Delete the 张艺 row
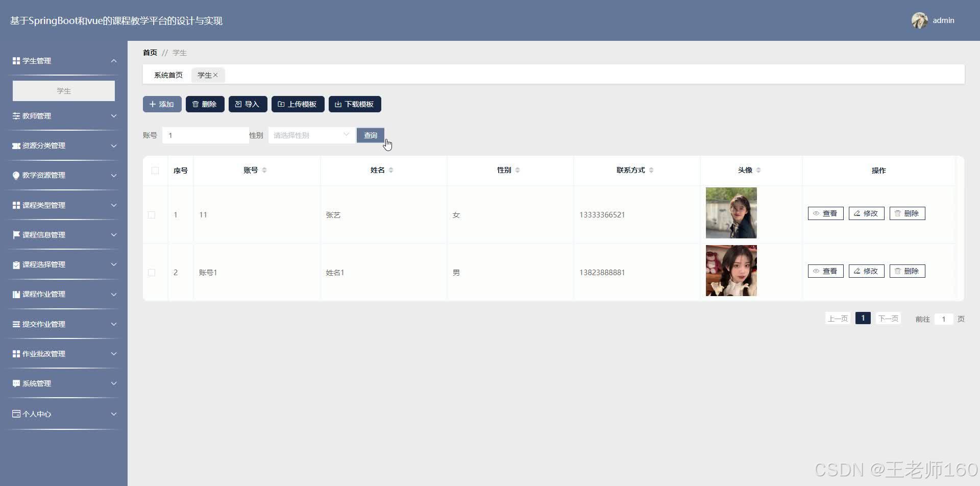 pyautogui.click(x=908, y=213)
